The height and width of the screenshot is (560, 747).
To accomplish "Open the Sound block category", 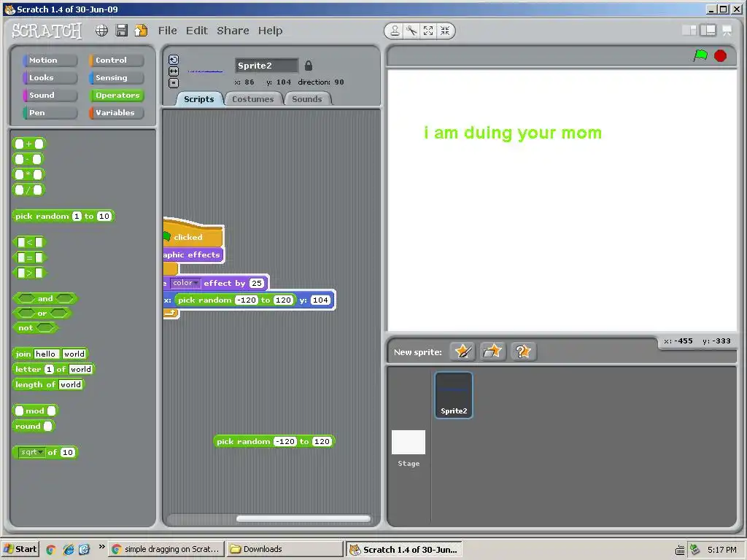I will [50, 96].
